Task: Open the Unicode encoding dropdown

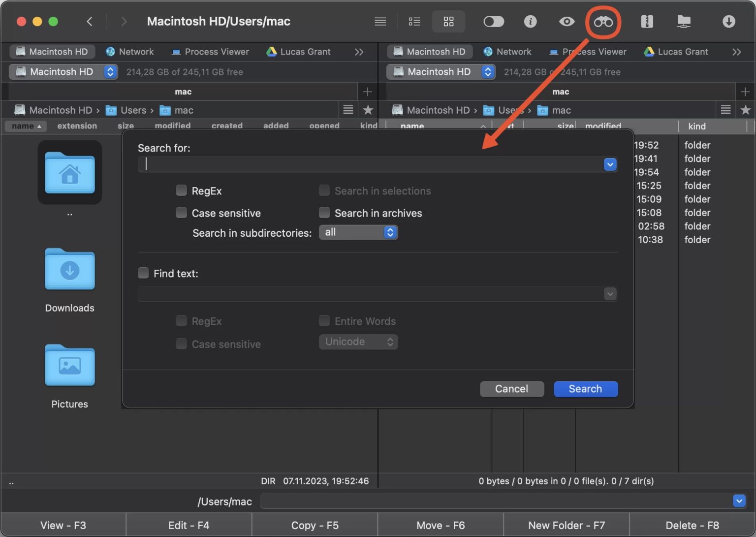Action: click(x=358, y=342)
